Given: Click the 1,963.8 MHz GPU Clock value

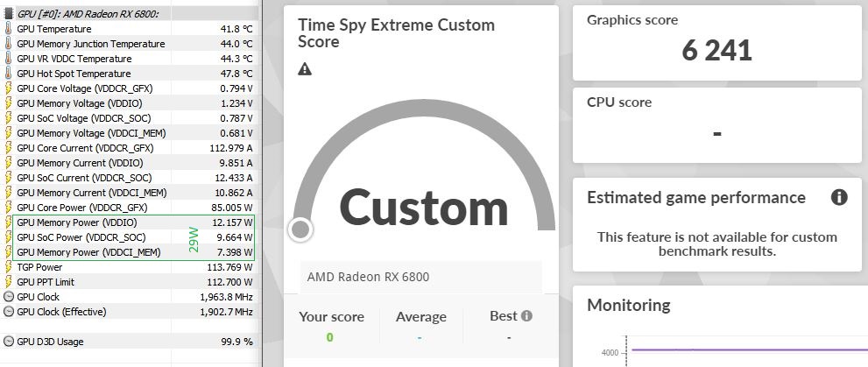Looking at the screenshot, I should (x=226, y=297).
